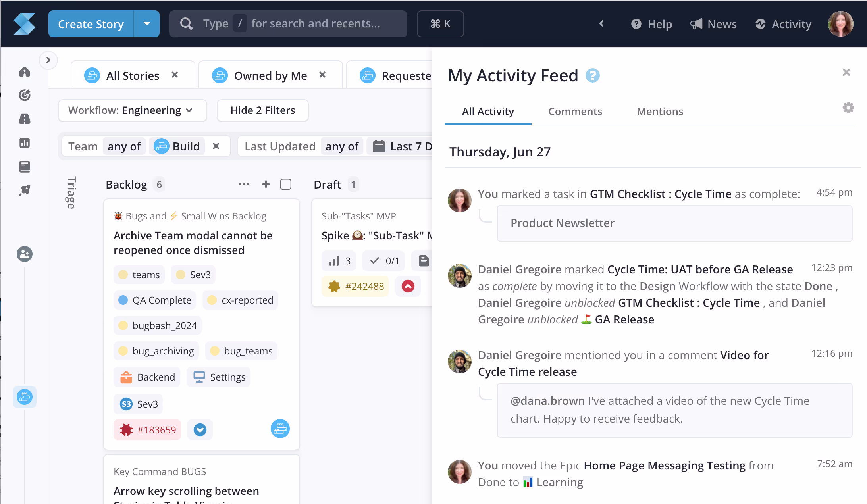Image resolution: width=867 pixels, height=504 pixels.
Task: Click Activity Feed help info icon
Action: pos(592,75)
